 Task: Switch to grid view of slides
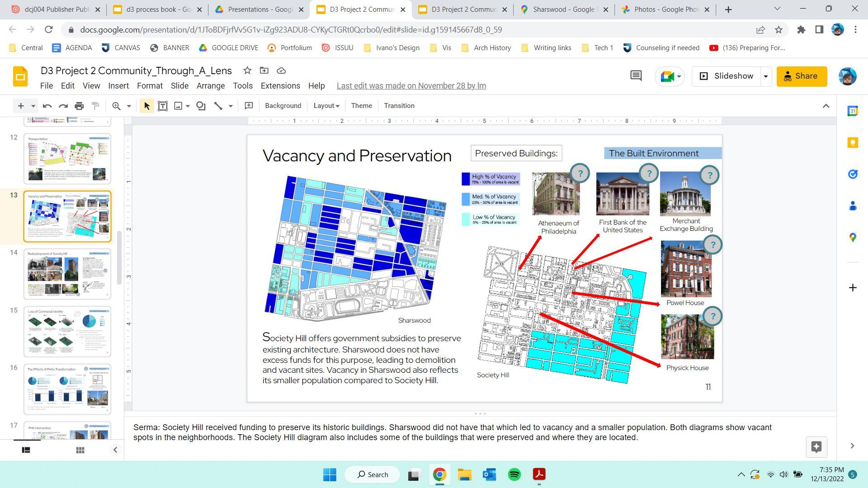point(80,450)
